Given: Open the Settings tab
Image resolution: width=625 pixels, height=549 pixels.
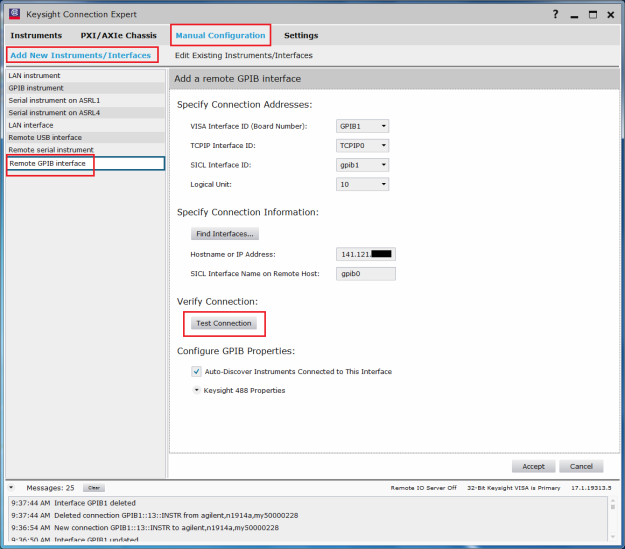Looking at the screenshot, I should 301,35.
